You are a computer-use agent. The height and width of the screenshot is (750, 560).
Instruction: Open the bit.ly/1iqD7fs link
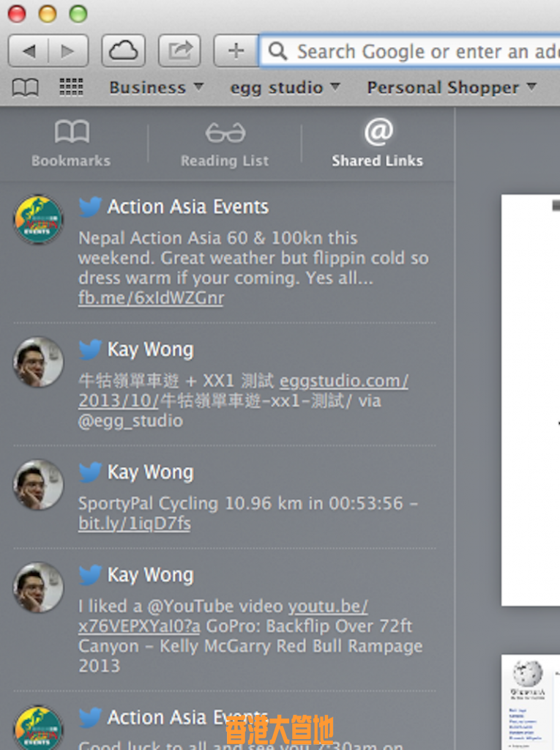click(135, 523)
